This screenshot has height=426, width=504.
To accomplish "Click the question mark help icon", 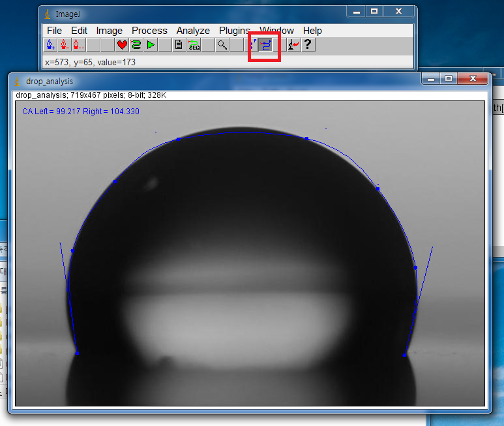I will pyautogui.click(x=308, y=45).
